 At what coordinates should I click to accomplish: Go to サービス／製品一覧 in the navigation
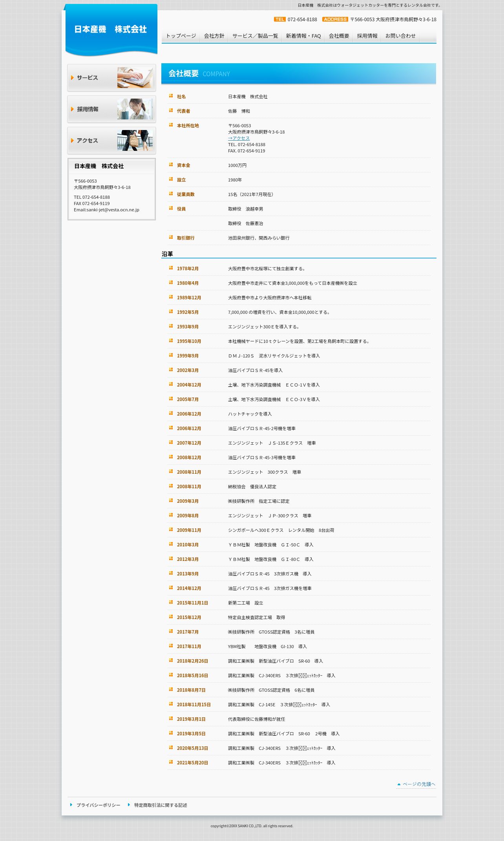coord(255,36)
